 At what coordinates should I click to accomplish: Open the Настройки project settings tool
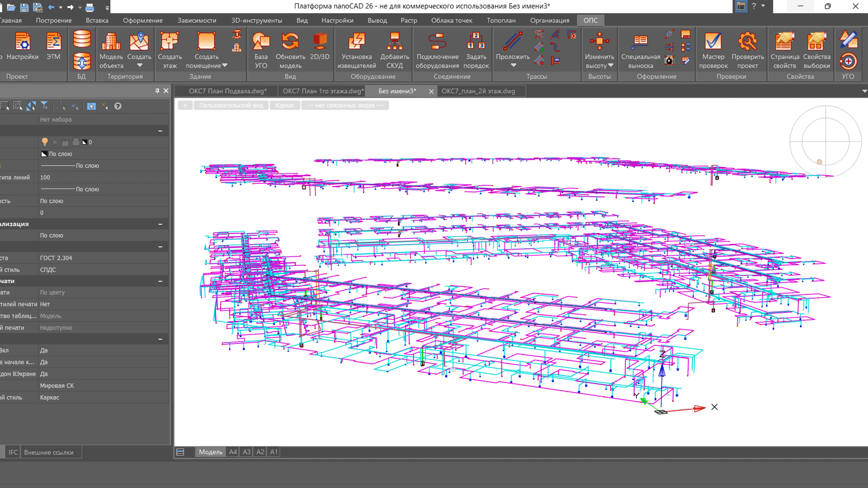[22, 47]
